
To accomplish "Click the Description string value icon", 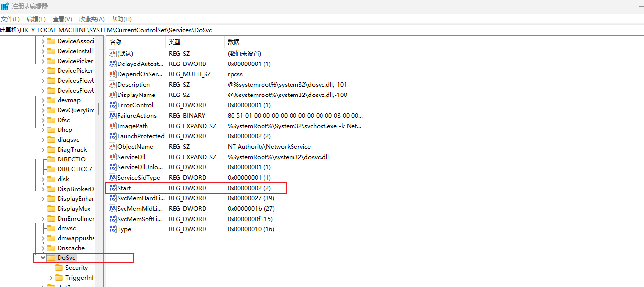I will click(x=113, y=84).
